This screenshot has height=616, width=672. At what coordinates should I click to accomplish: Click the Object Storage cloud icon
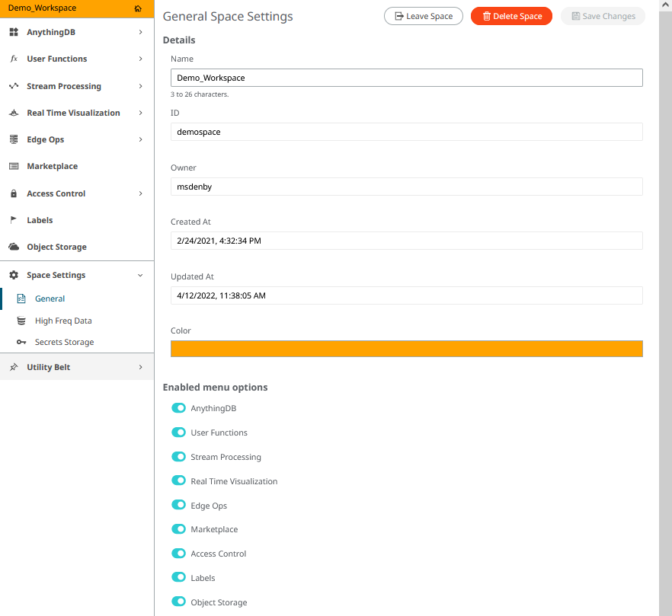[14, 247]
